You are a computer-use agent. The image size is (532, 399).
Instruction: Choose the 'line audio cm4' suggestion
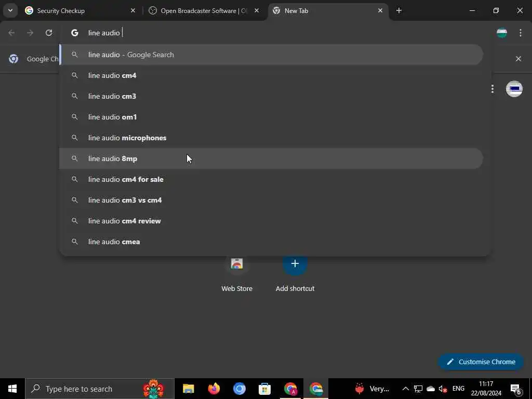pos(271,75)
